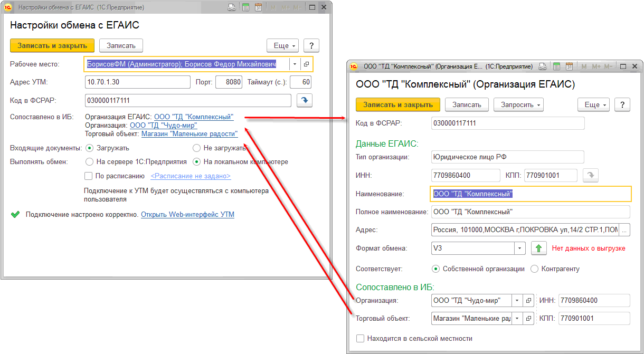The width and height of the screenshot is (644, 354).
Task: Click Адрес УТМ field 10.70.1.30
Action: [137, 82]
